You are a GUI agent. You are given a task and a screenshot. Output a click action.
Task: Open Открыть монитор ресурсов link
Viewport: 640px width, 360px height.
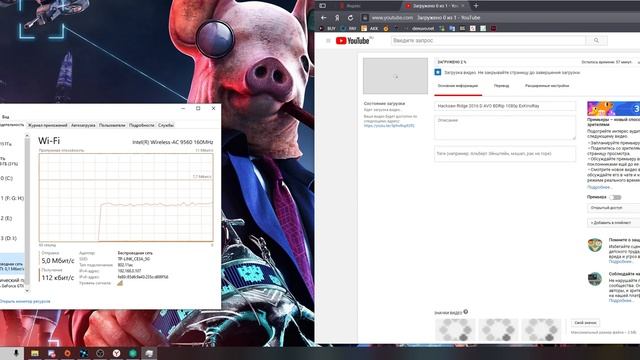25,301
